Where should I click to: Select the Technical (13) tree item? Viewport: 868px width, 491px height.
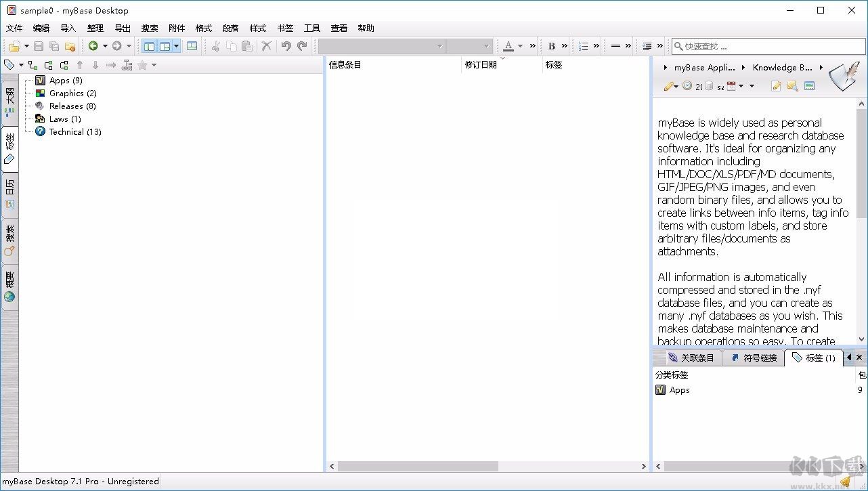click(73, 131)
